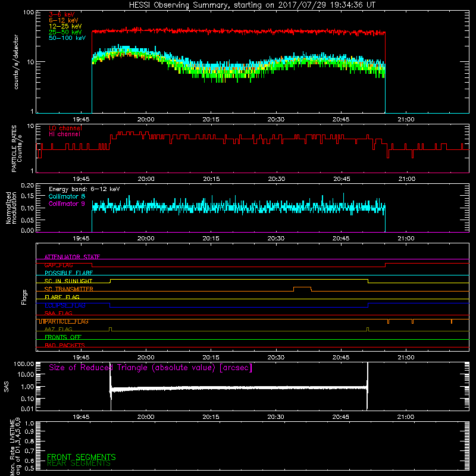The width and height of the screenshot is (476, 476).
Task: Click the "REAR SEGMENTS" legend label
Action: 79,464
